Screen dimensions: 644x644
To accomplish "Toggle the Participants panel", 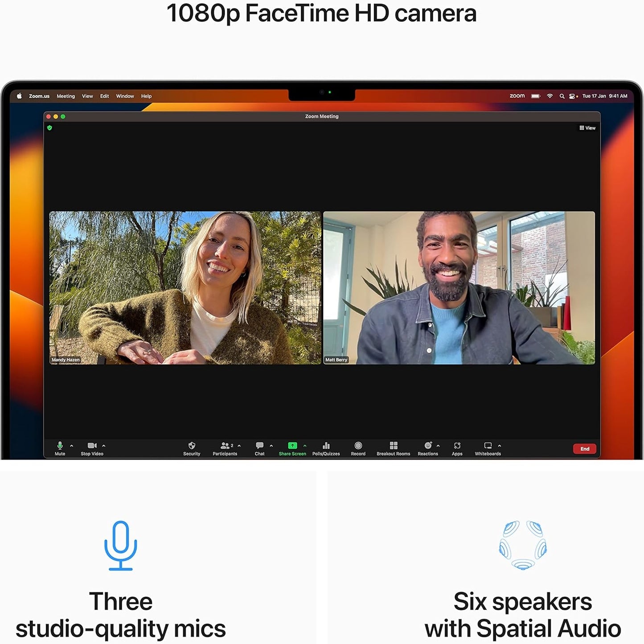I will click(x=226, y=446).
